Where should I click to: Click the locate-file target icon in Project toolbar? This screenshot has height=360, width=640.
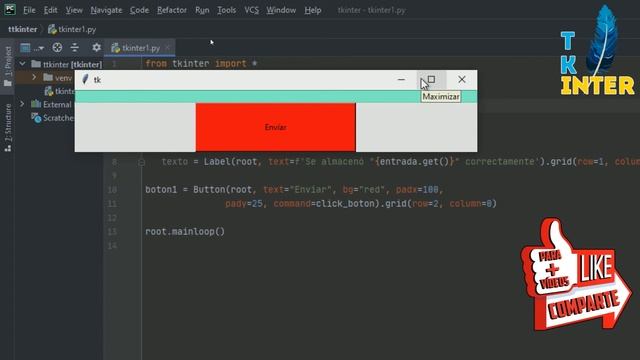click(57, 48)
